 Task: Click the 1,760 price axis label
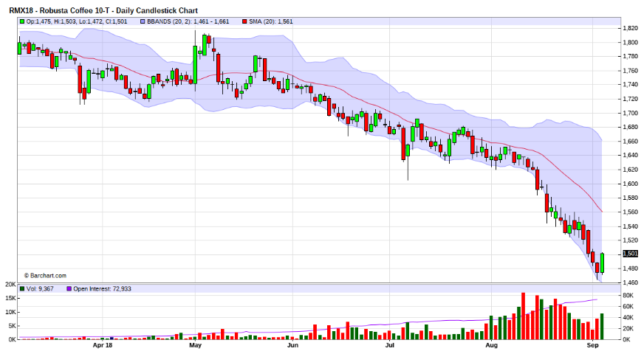631,71
